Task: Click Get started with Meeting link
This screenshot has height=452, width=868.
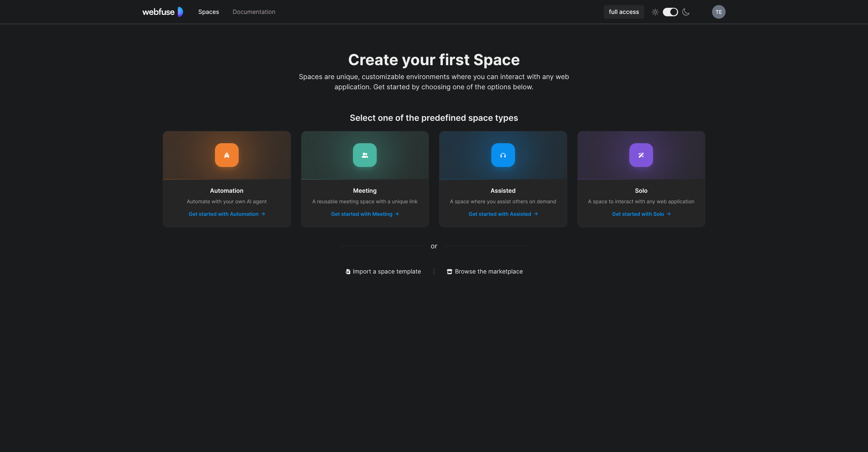Action: 364,214
